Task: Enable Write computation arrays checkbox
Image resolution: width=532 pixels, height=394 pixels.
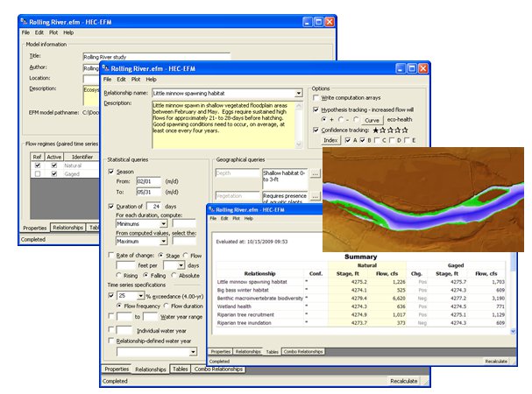Action: [316, 98]
